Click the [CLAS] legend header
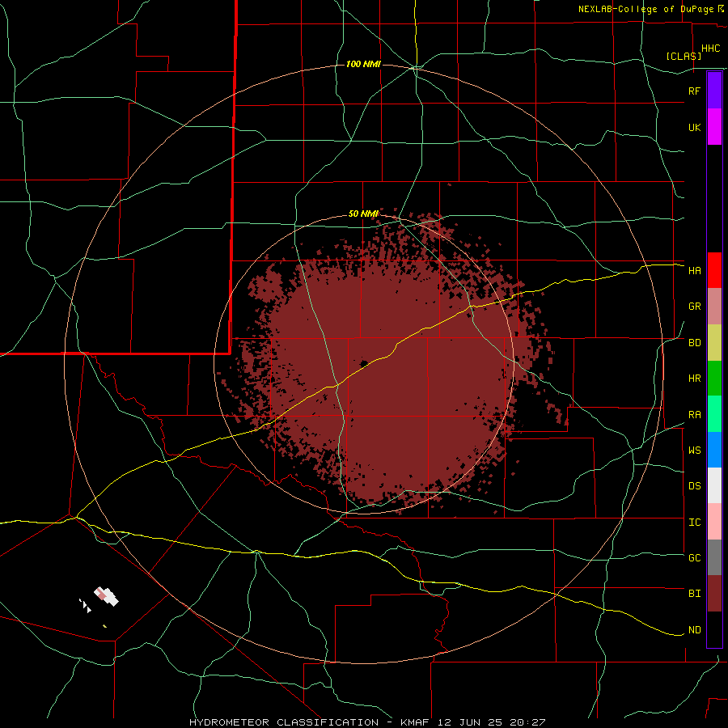This screenshot has height=728, width=728. [x=684, y=56]
